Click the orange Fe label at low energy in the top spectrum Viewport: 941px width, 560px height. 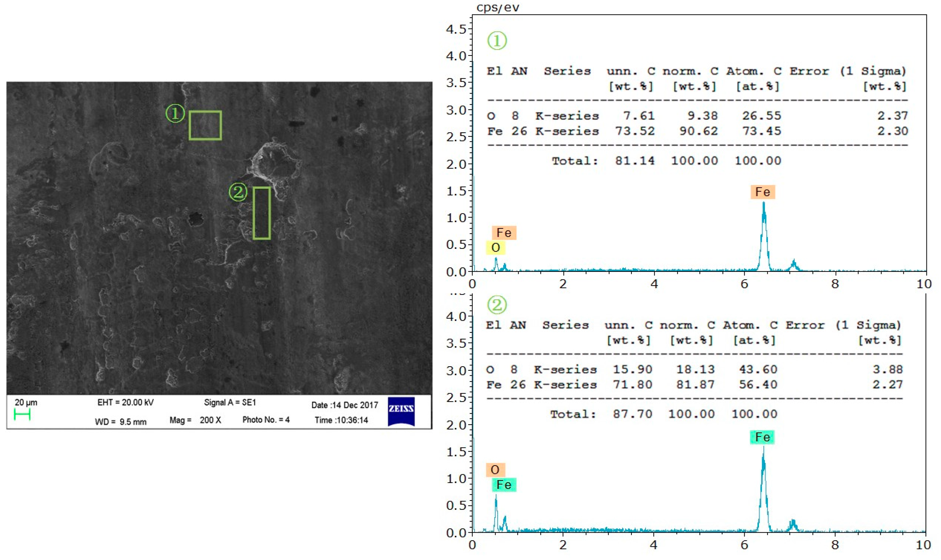click(504, 233)
